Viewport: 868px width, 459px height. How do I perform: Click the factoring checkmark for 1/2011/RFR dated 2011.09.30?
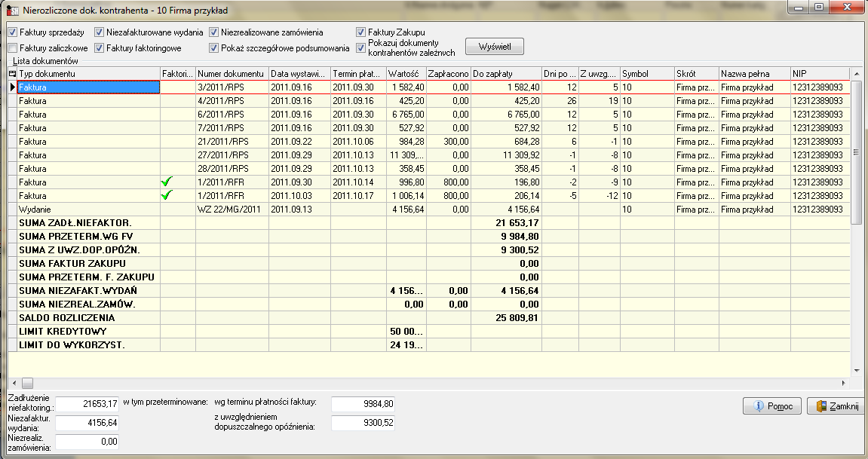click(x=166, y=182)
